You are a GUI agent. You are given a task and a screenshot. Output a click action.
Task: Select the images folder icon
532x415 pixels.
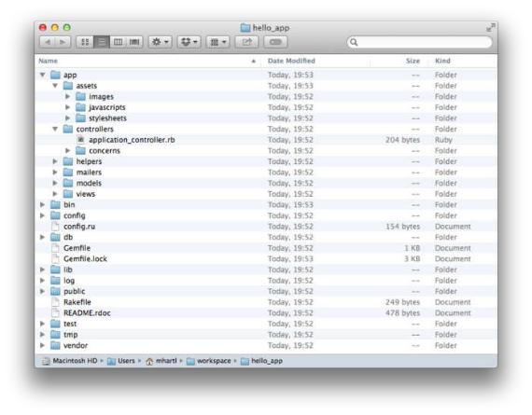click(80, 97)
